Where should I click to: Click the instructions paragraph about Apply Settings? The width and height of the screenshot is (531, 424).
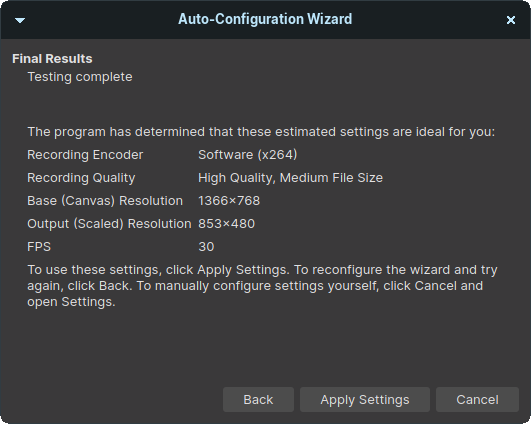point(262,286)
